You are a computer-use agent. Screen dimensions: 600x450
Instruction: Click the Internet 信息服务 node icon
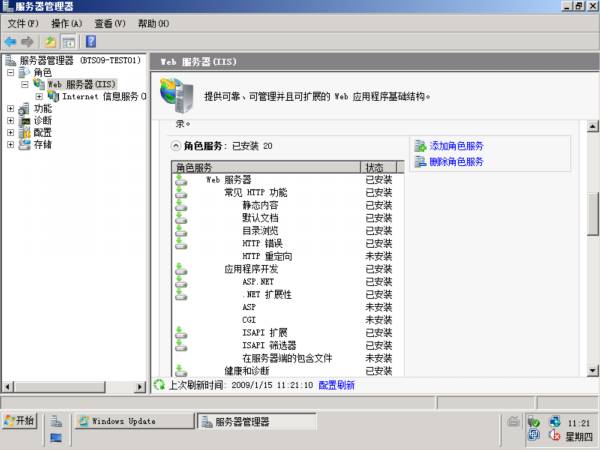click(x=53, y=96)
